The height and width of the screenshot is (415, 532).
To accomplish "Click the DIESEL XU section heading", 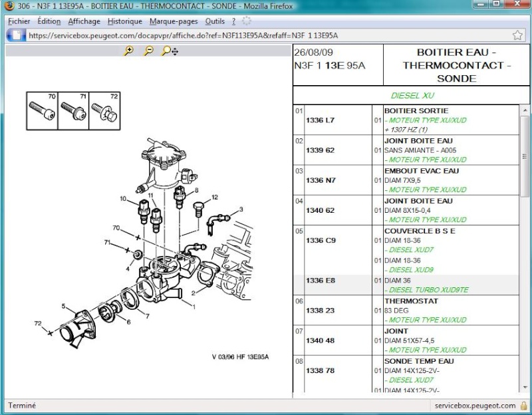I will coord(412,96).
